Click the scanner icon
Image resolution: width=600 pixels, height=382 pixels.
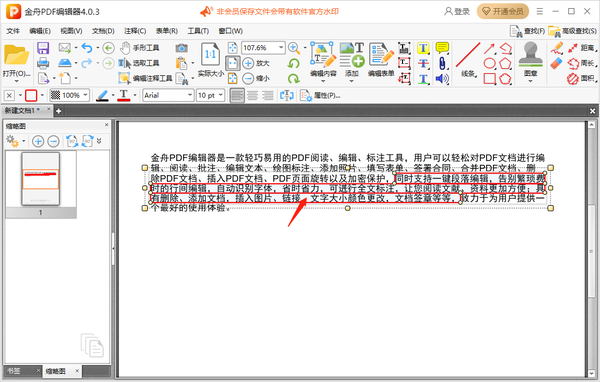pyautogui.click(x=64, y=63)
